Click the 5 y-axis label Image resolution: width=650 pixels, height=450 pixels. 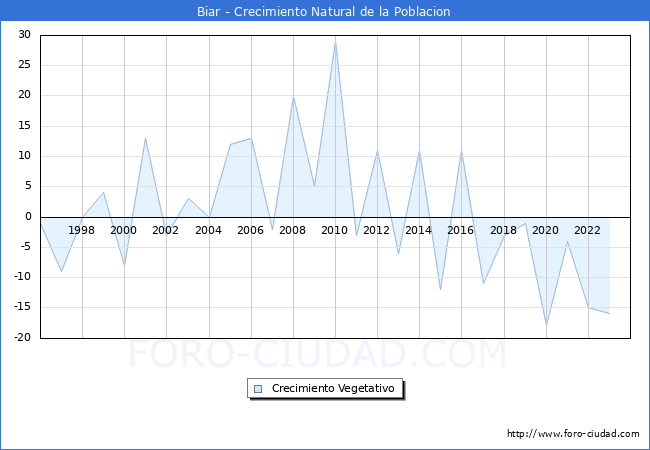tap(28, 186)
